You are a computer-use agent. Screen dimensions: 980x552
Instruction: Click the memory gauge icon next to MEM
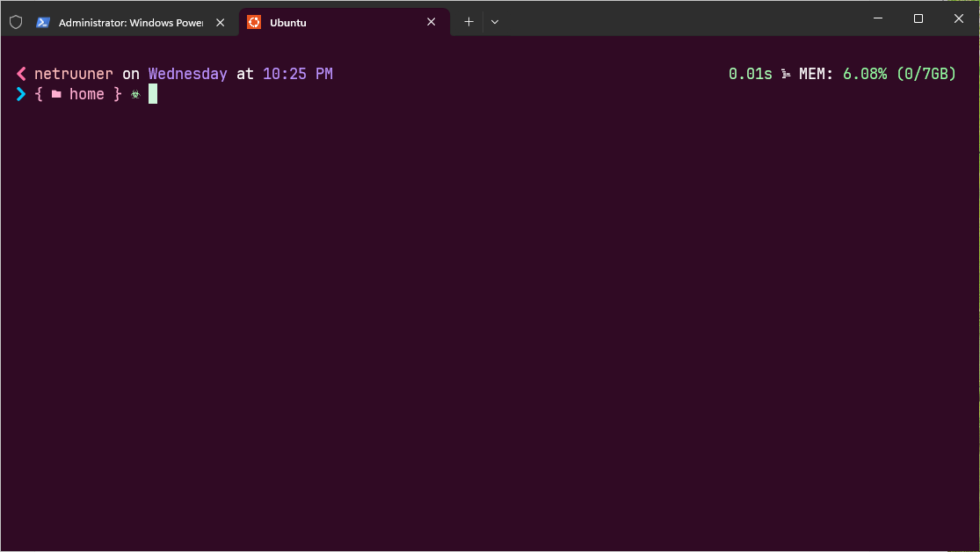coord(785,74)
